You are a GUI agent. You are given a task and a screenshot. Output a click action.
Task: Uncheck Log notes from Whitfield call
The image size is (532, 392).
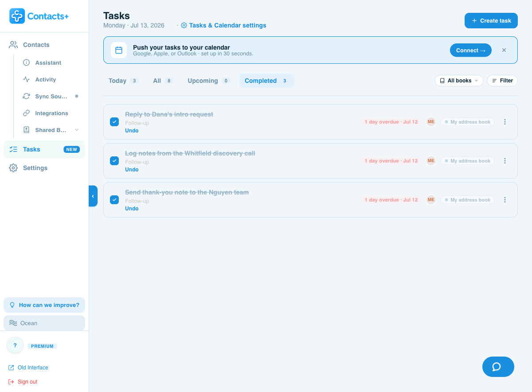click(x=114, y=161)
